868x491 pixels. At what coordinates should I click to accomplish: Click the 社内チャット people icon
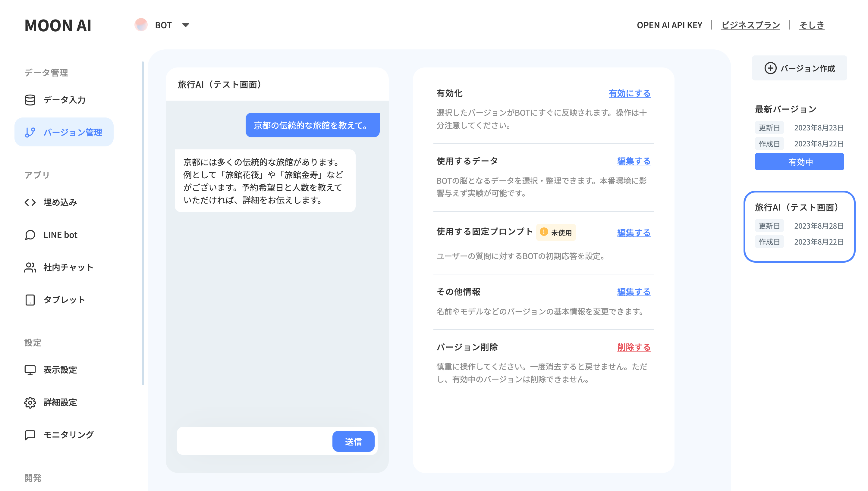click(x=30, y=267)
